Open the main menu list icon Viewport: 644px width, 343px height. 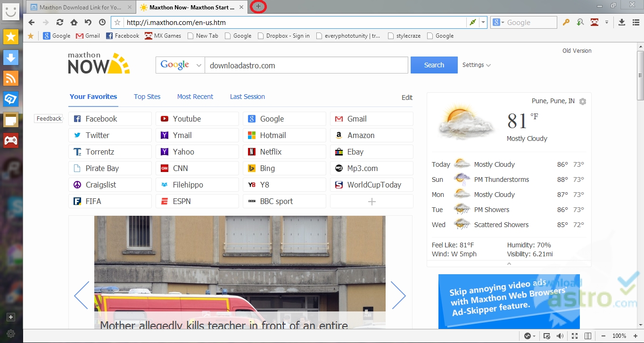635,22
